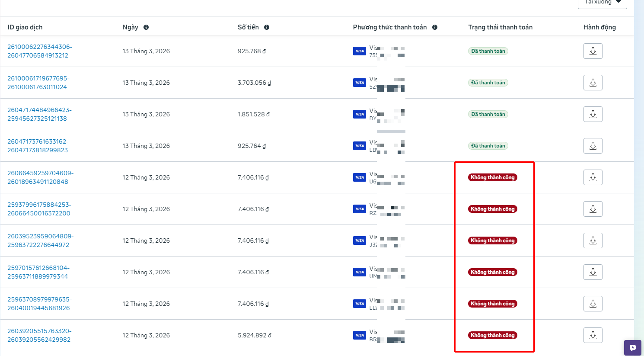Click info icon beside Phương thức thanh toán

435,27
